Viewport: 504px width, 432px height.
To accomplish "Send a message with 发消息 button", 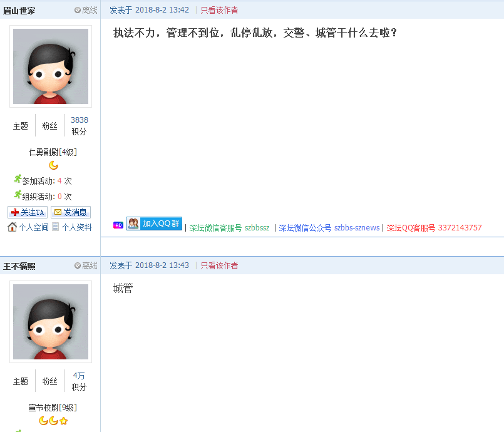I will [x=70, y=212].
